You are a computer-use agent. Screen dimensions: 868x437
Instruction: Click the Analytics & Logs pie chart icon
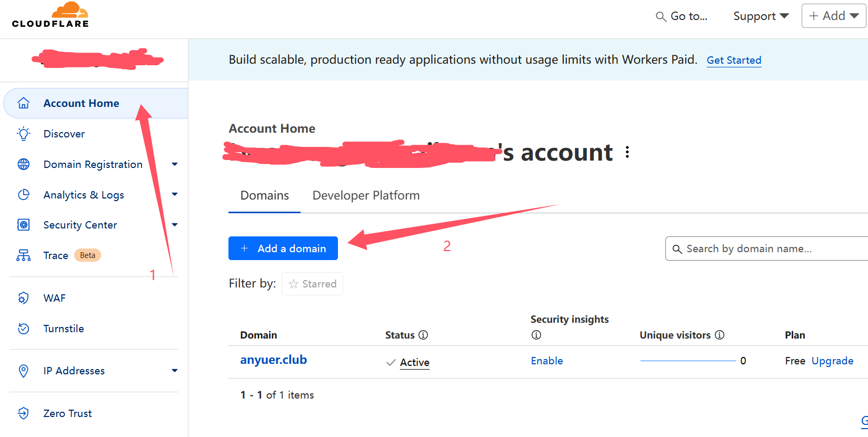(x=24, y=195)
